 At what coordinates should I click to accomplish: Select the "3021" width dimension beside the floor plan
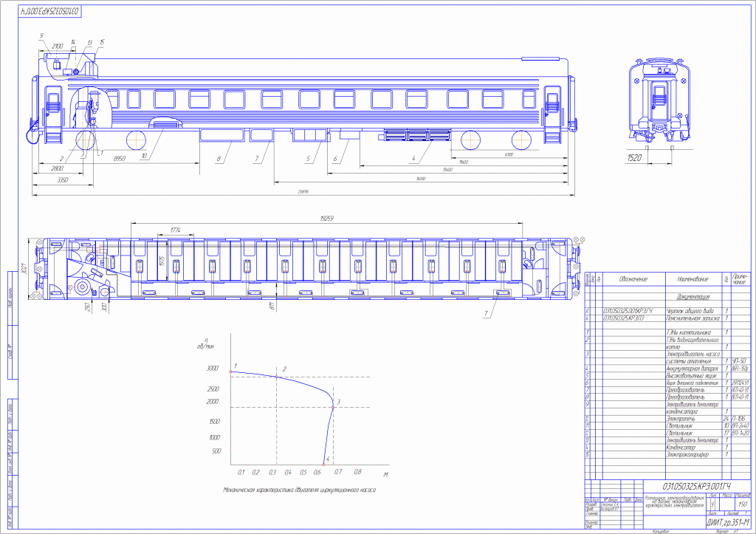24,268
